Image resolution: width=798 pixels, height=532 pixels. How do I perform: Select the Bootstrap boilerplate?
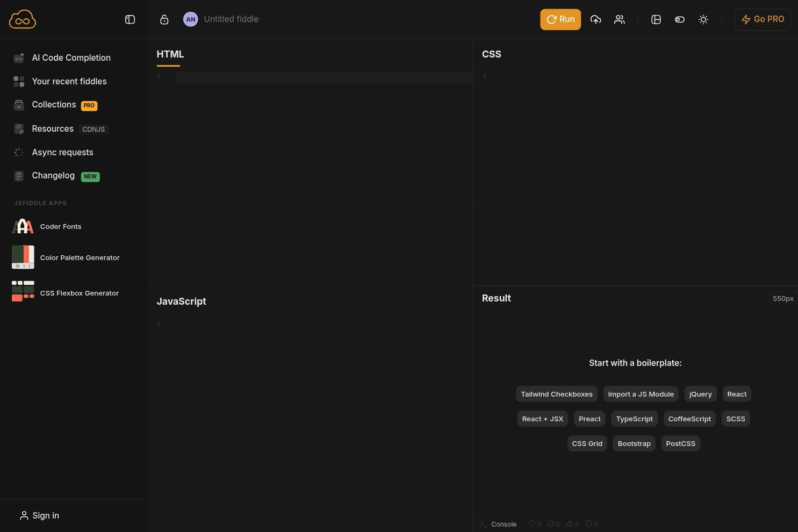point(634,443)
